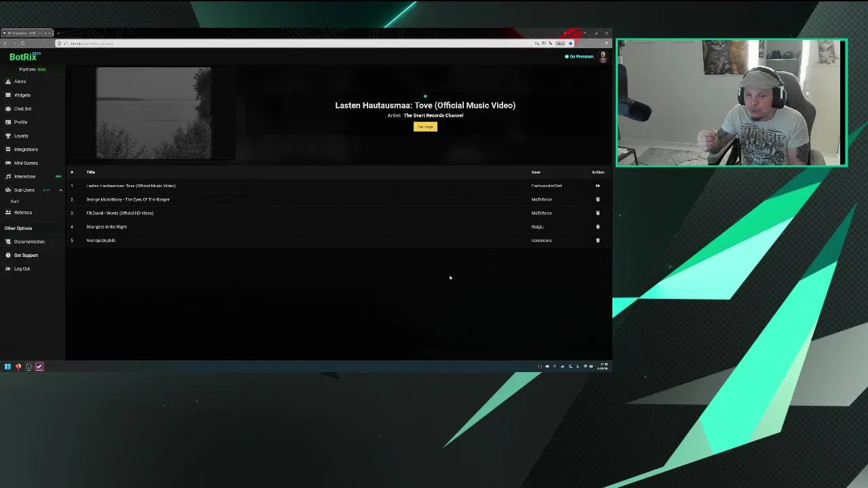
Task: Click The Svart Records Channel artist name
Action: [433, 115]
